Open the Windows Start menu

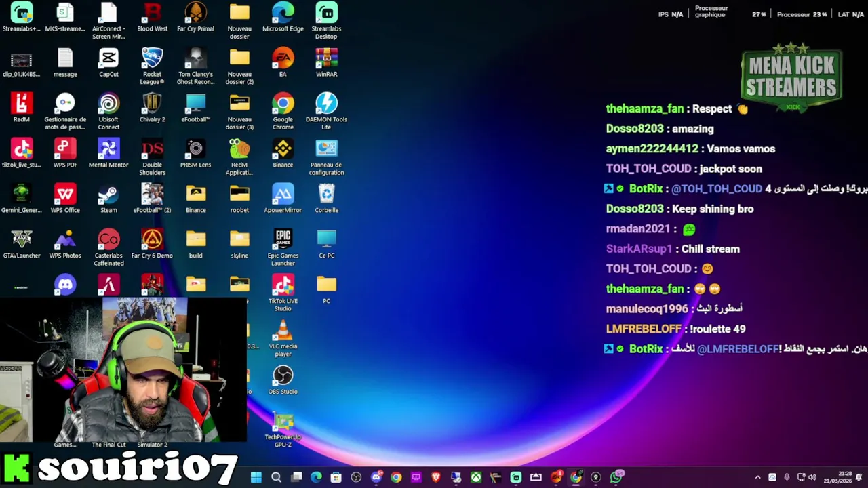[256, 477]
